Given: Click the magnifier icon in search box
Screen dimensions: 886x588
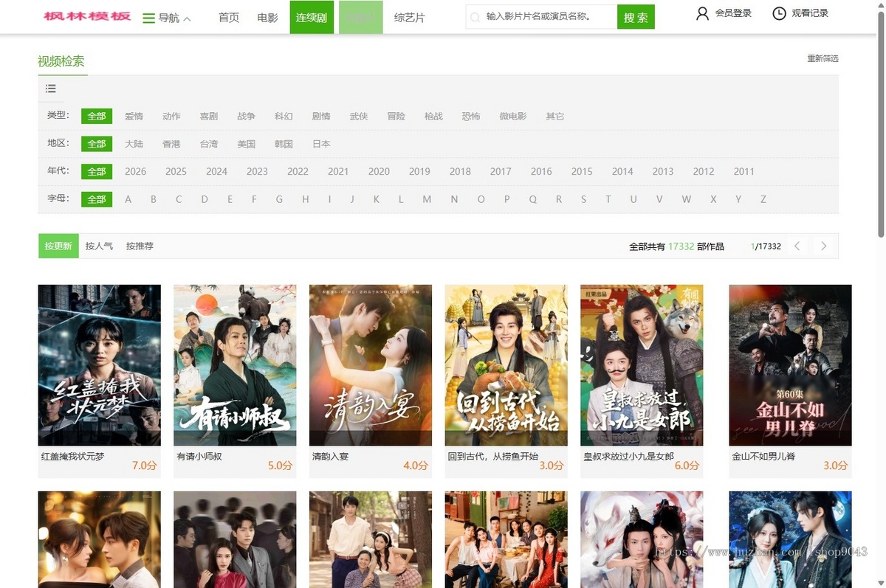Looking at the screenshot, I should [475, 17].
